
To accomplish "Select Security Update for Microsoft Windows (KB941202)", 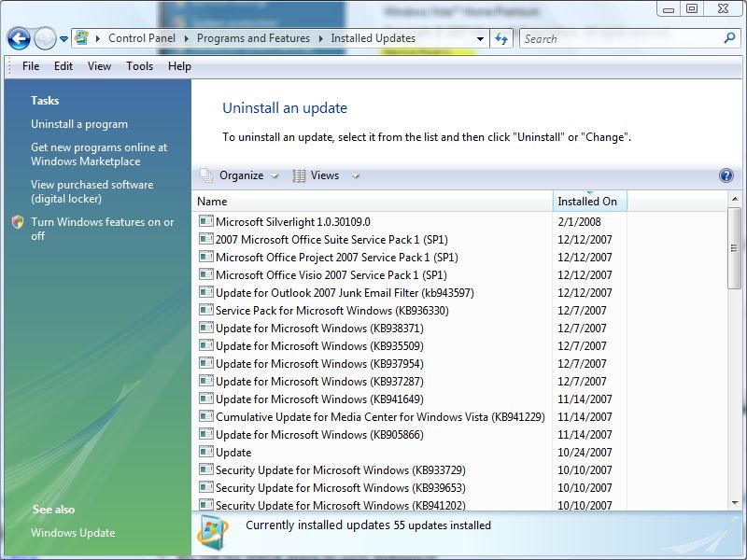I will pos(341,505).
